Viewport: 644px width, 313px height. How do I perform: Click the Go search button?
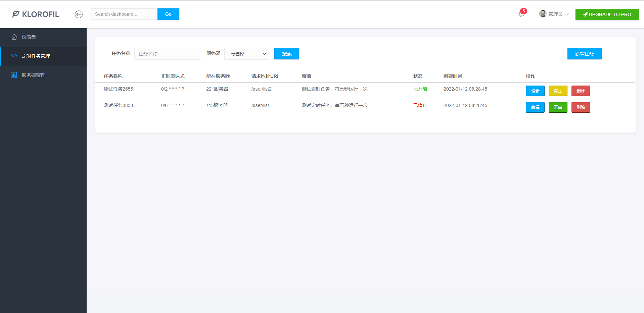(168, 14)
